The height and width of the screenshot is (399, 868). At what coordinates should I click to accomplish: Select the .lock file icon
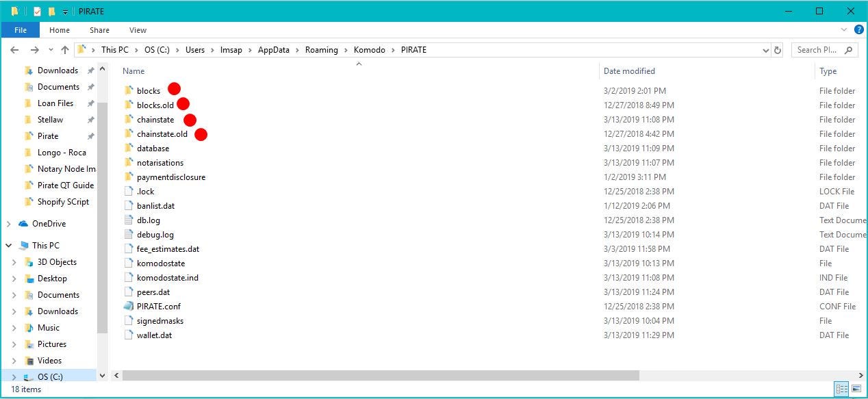coord(129,191)
